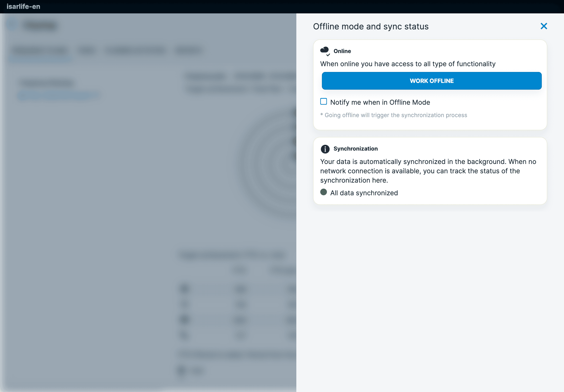
Task: Click the sync status indicator dot
Action: [x=324, y=192]
